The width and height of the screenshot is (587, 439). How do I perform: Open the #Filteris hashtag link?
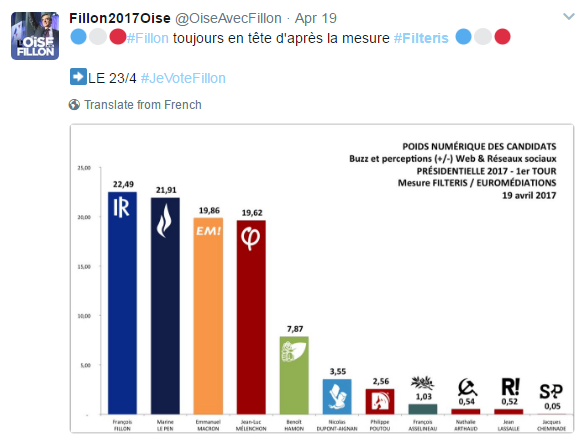(421, 38)
